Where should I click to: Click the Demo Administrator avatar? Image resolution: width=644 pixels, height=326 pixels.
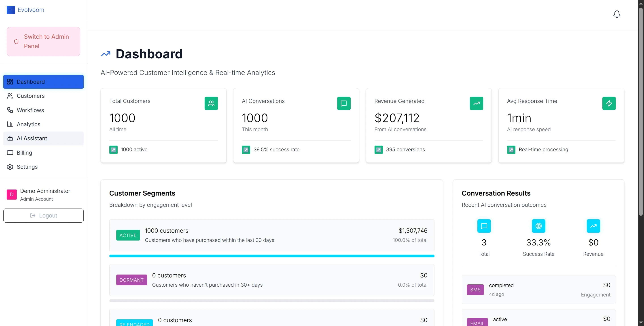[x=11, y=194]
